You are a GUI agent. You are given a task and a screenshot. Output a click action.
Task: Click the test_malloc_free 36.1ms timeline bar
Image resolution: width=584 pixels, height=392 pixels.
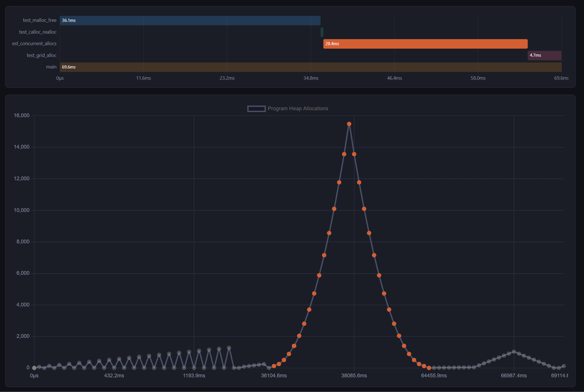point(190,20)
